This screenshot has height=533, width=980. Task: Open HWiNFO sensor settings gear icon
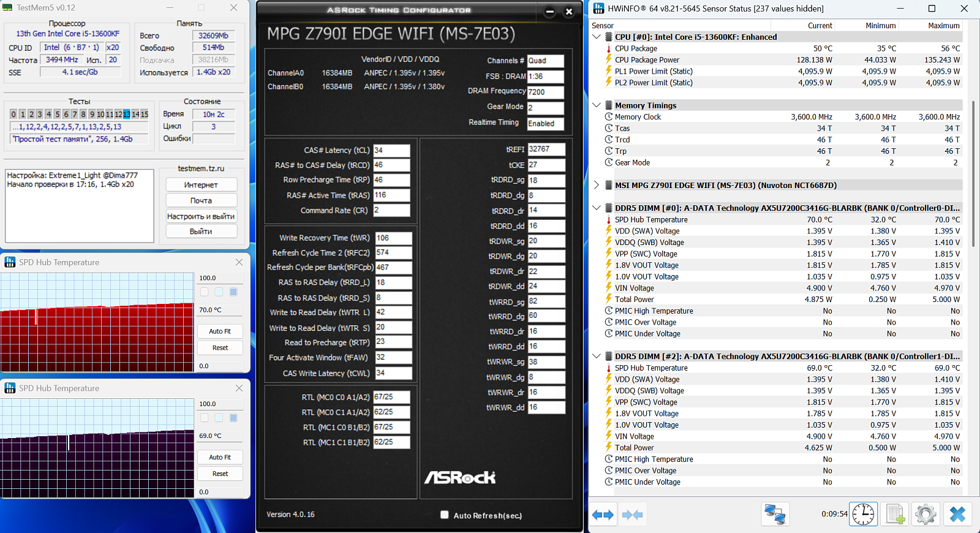coord(925,515)
